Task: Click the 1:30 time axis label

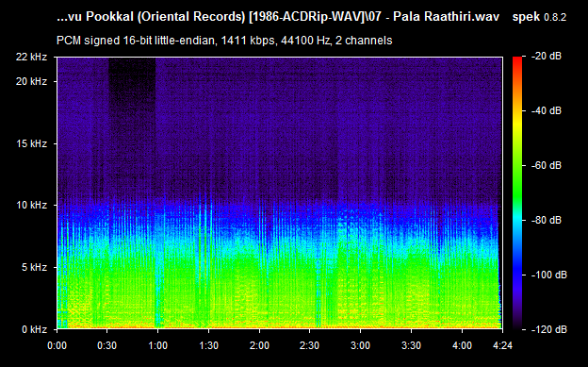Action: (208, 345)
